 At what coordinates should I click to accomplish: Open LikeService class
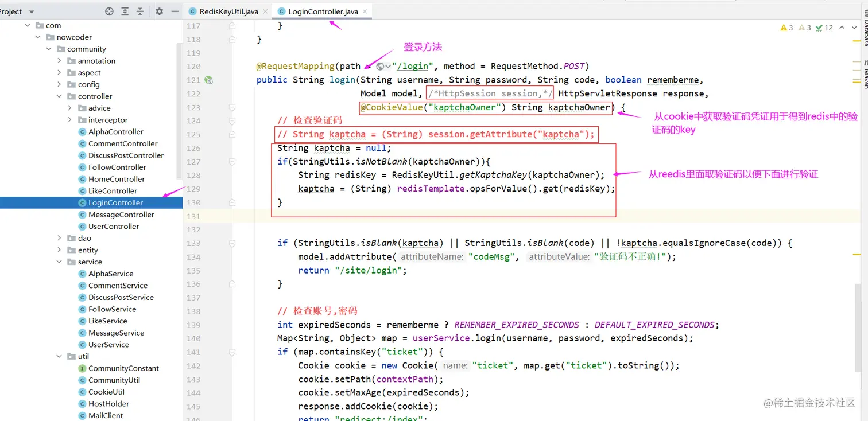107,321
